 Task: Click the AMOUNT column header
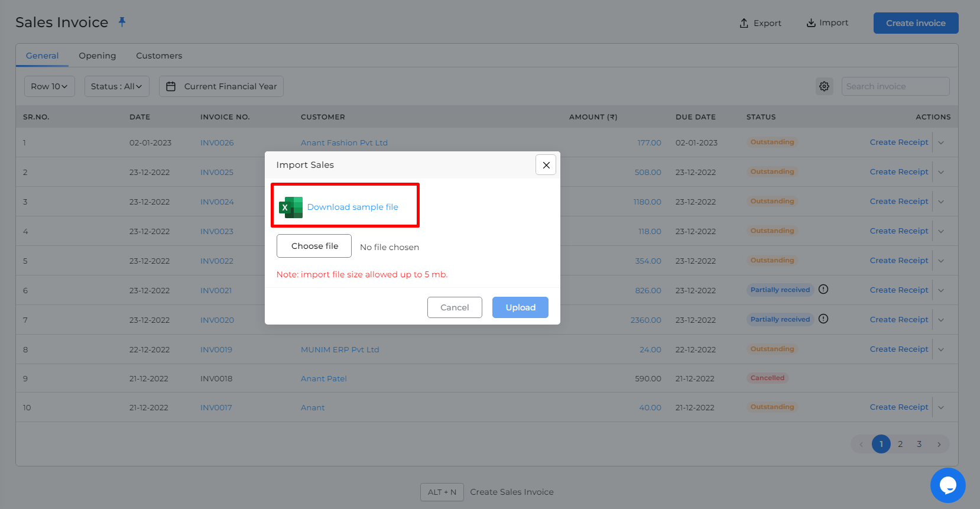pos(593,117)
